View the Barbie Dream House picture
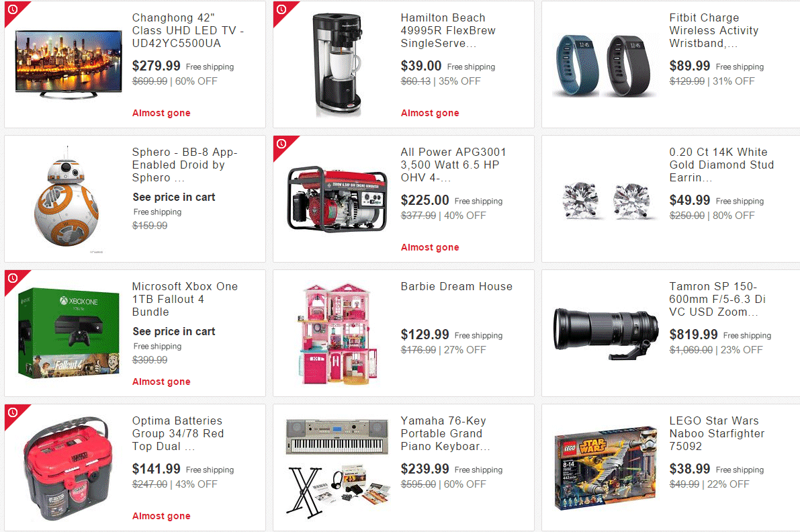This screenshot has width=800, height=532. (337, 334)
